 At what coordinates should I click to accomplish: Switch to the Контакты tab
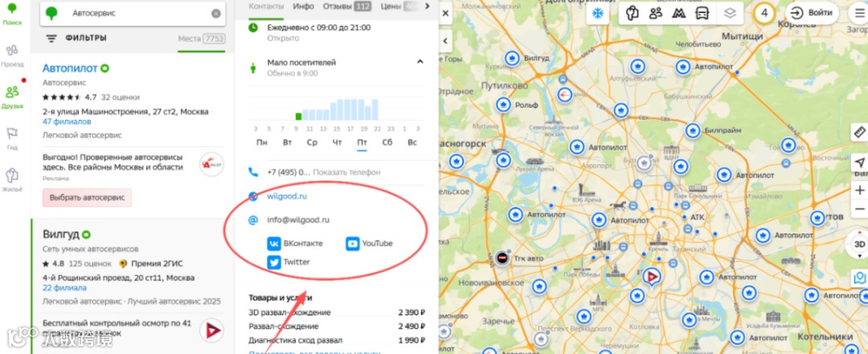pos(266,6)
